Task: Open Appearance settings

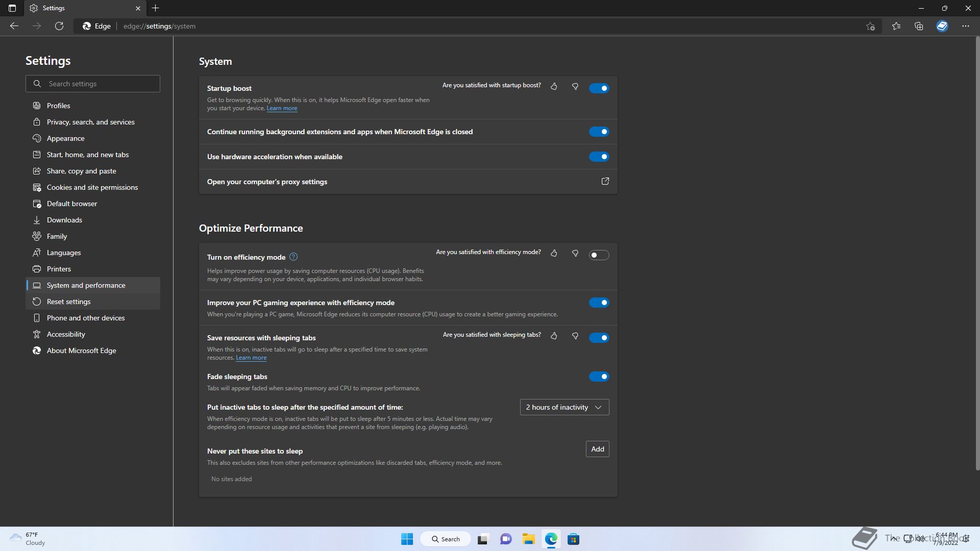Action: click(x=93, y=138)
